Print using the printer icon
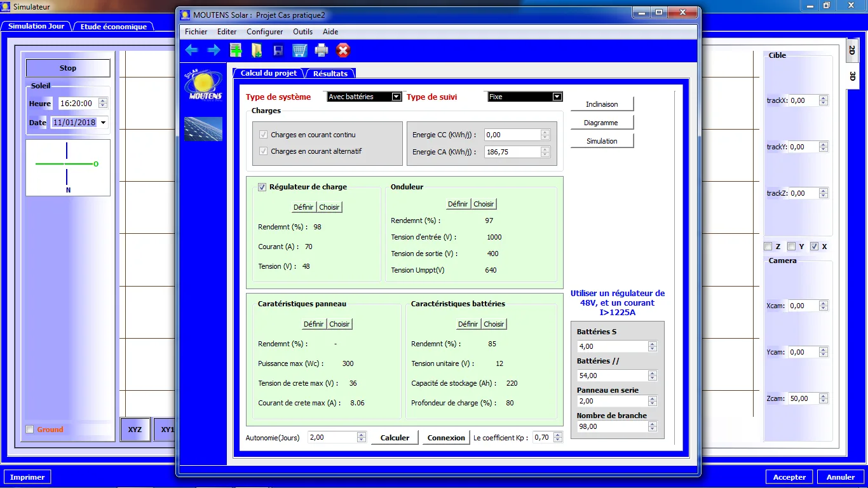This screenshot has height=488, width=868. tap(322, 50)
